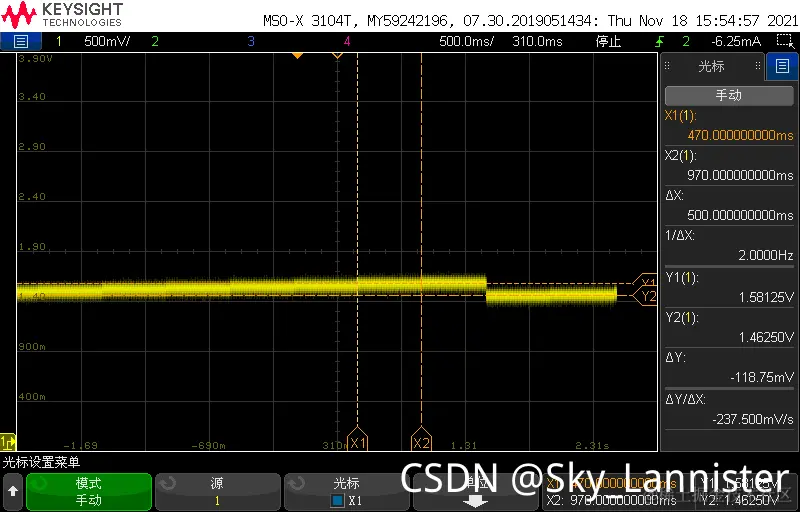Click the 光标设置菜单 menu title
800x512 pixels.
41,463
